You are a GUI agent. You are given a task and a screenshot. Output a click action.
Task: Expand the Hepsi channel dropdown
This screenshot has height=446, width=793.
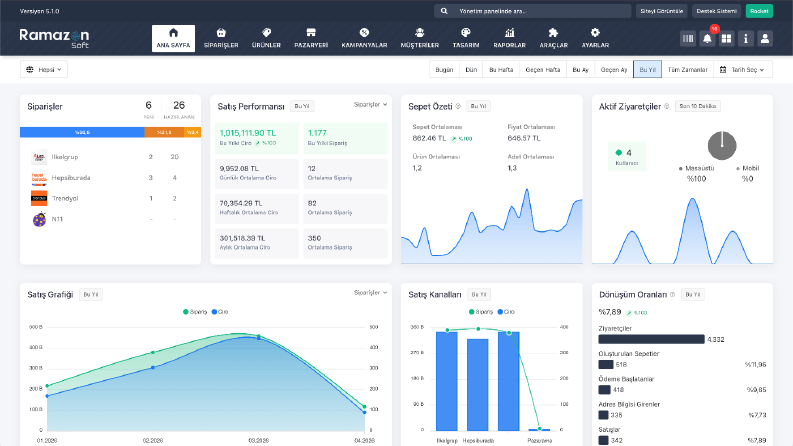(43, 69)
